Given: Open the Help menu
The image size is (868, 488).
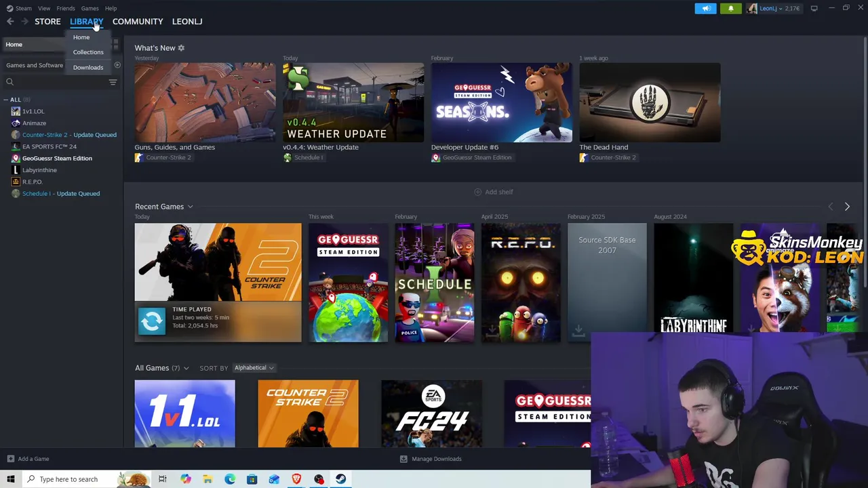Looking at the screenshot, I should [x=111, y=8].
